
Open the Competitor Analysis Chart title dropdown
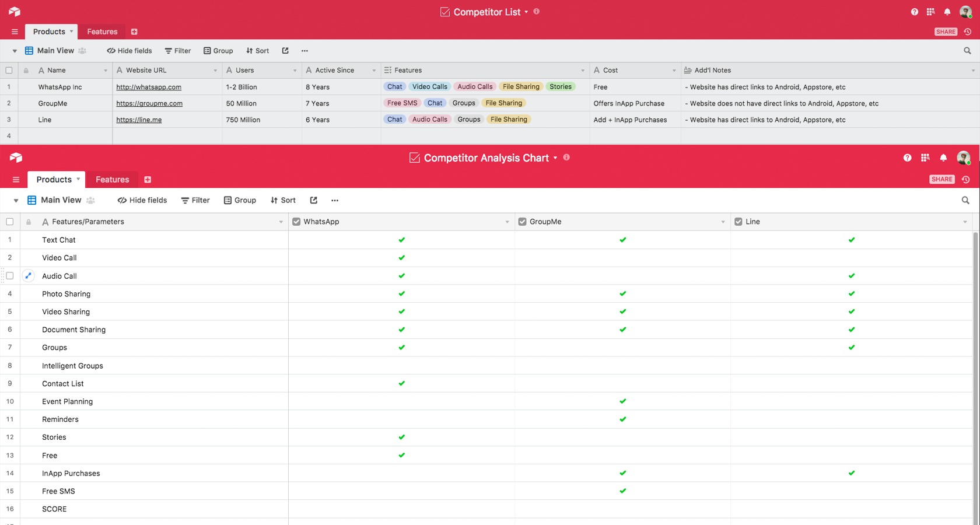[555, 157]
